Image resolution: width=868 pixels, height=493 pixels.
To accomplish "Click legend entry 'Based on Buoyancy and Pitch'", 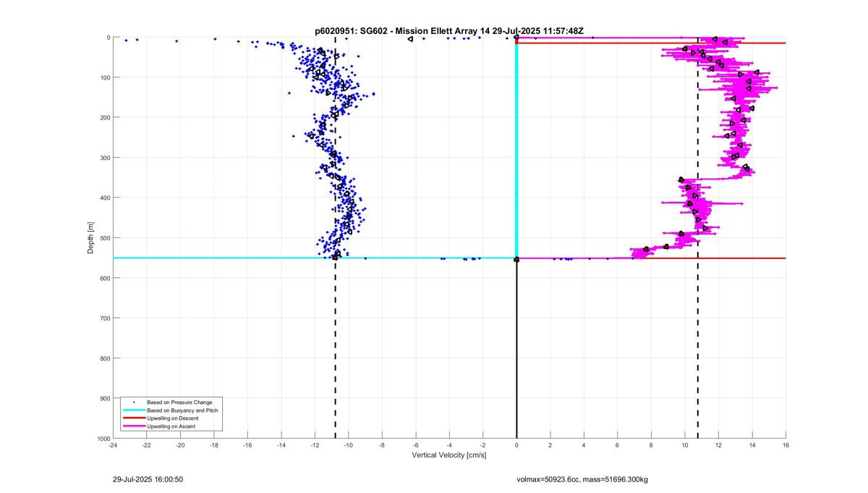I will (182, 410).
